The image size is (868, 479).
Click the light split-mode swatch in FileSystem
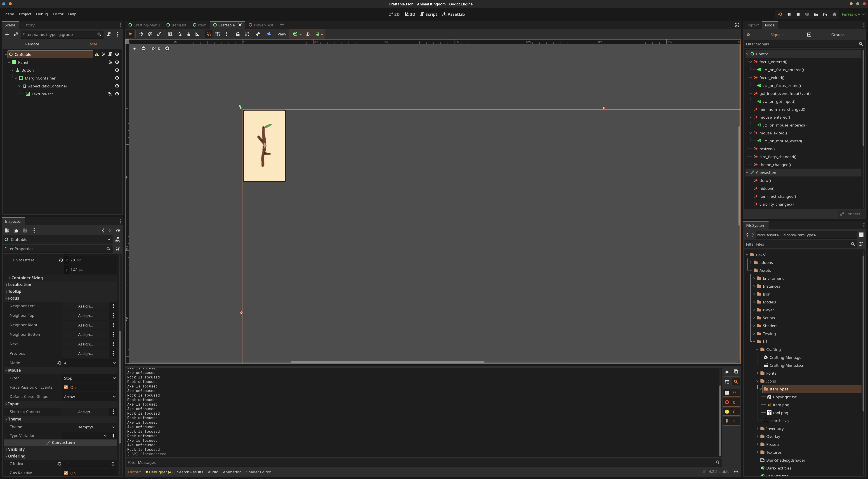pos(861,235)
